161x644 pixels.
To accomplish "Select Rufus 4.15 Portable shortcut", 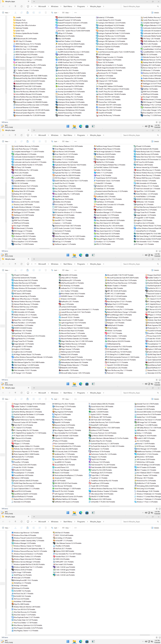I will (60, 441).
